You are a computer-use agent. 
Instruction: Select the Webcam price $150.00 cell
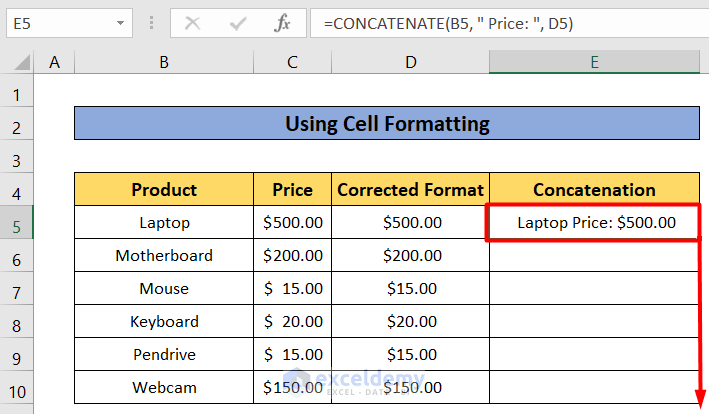(292, 387)
